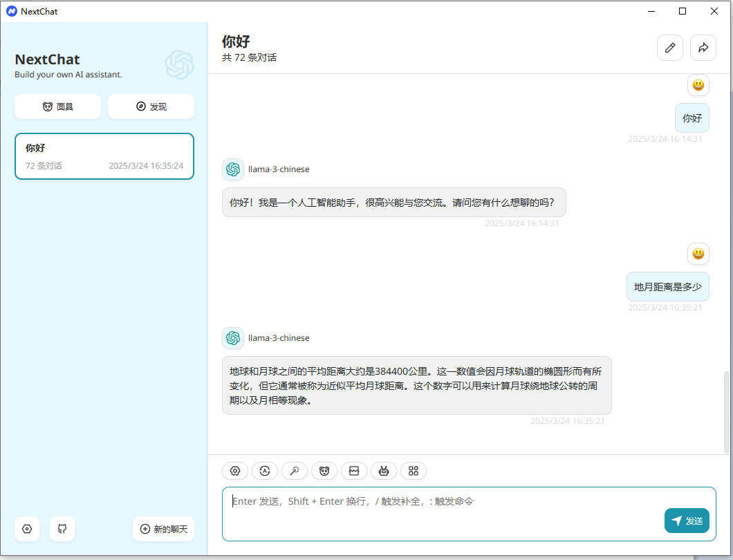Viewport: 733px width, 560px height.
Task: Toggle the auto theme mode icon
Action: coord(265,471)
